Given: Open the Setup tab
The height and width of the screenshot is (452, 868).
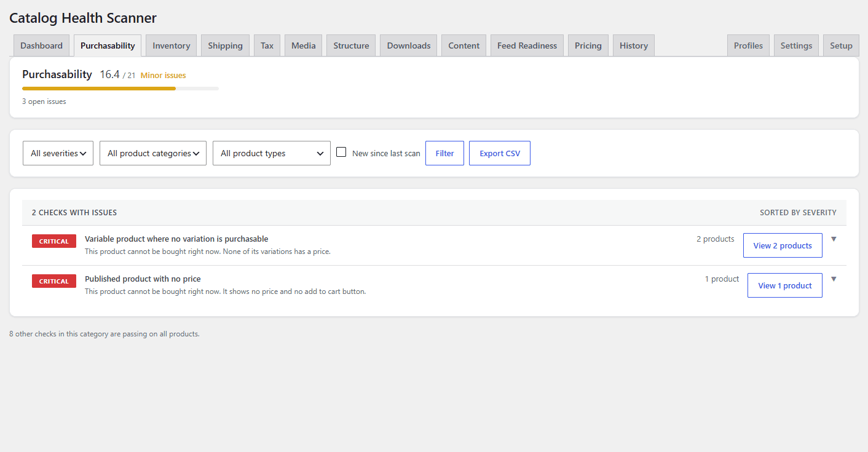Looking at the screenshot, I should tap(841, 46).
